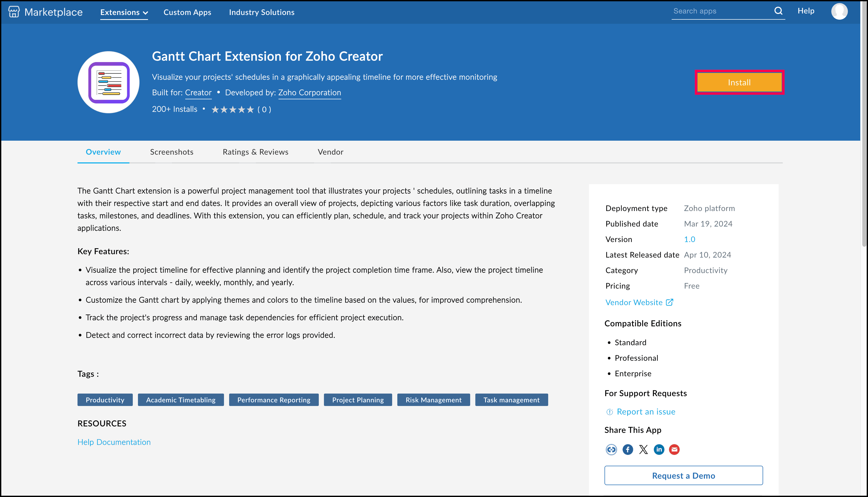Open the user profile avatar
Image resolution: width=868 pixels, height=497 pixels.
pos(839,11)
